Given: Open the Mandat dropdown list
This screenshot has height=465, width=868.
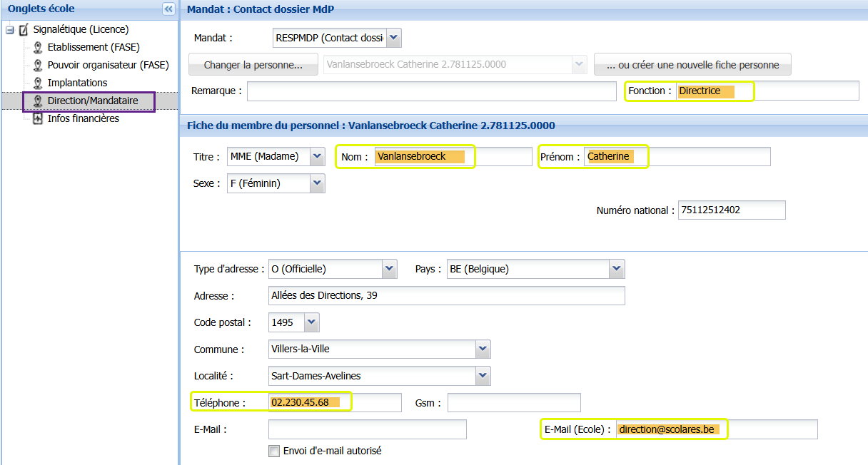Looking at the screenshot, I should [x=394, y=38].
